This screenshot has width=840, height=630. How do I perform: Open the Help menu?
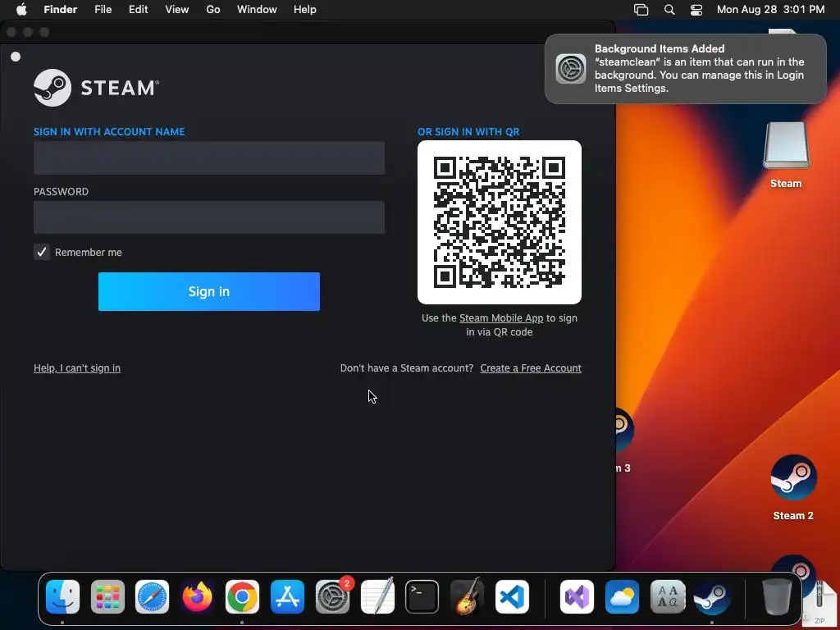(x=305, y=10)
